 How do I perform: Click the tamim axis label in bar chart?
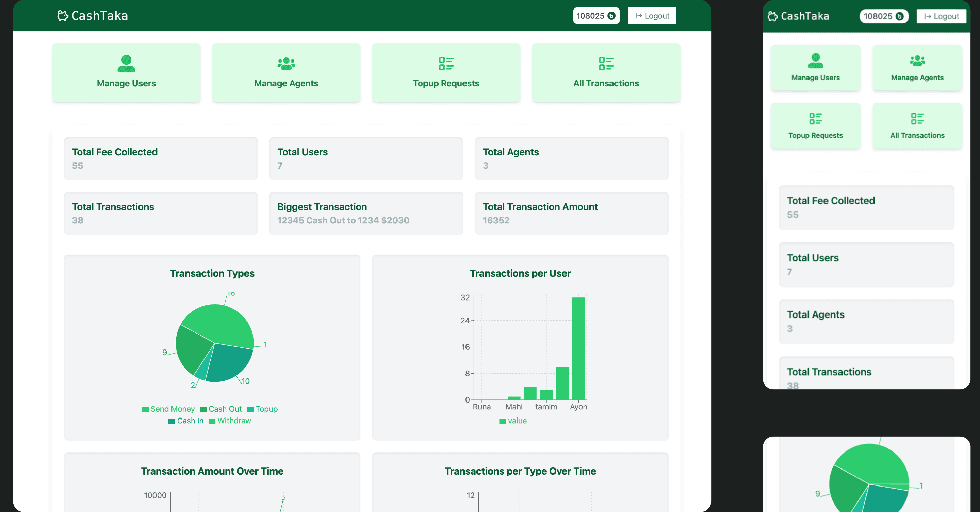click(546, 407)
